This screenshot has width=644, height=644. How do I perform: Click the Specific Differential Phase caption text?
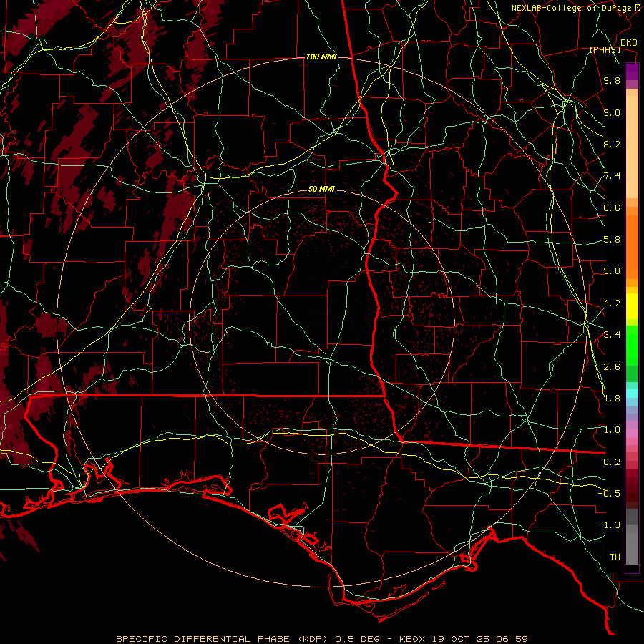pos(321,639)
